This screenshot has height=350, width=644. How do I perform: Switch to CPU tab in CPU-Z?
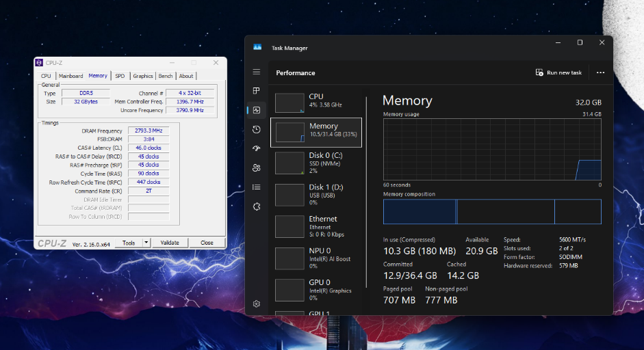coord(46,76)
